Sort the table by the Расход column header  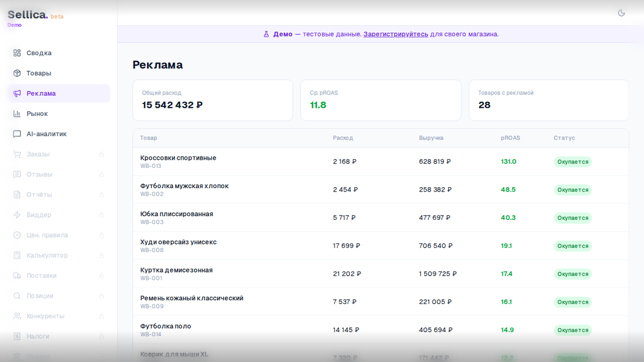pos(342,138)
